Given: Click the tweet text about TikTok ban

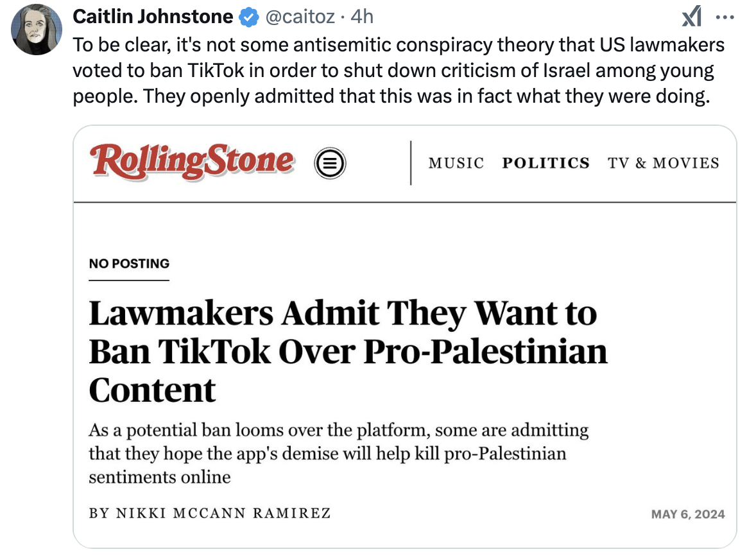Looking at the screenshot, I should tap(398, 71).
